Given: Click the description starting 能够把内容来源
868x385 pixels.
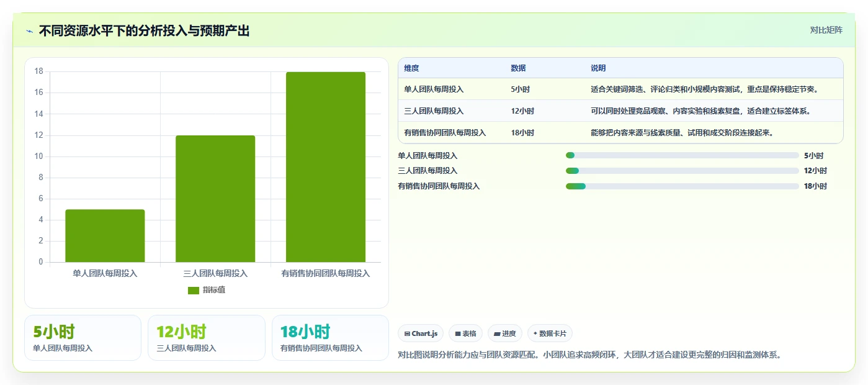Looking at the screenshot, I should [682, 133].
